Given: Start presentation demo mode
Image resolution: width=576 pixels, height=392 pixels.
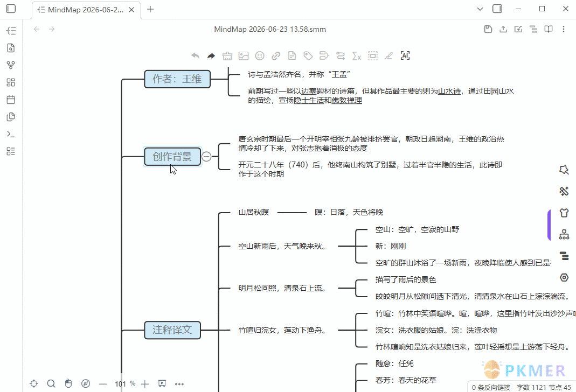Looking at the screenshot, I should click(x=162, y=383).
